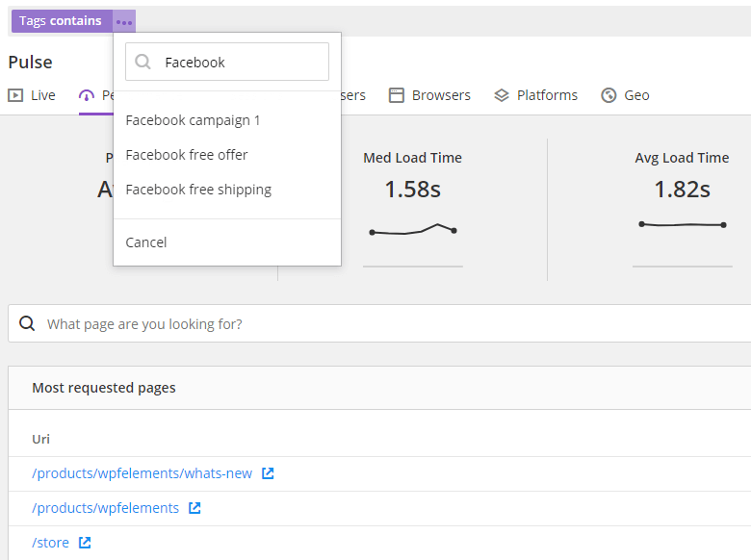Select the Facebook campaign 1 tag
The height and width of the screenshot is (560, 751).
pos(193,120)
